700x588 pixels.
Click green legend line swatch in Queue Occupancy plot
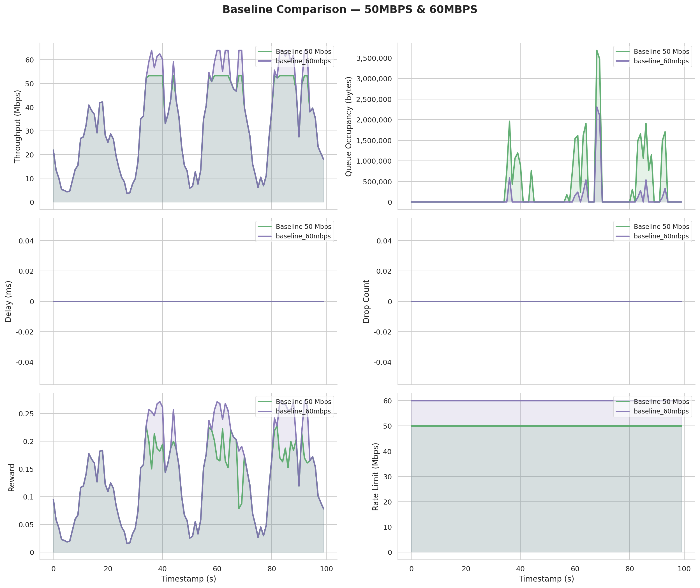(622, 52)
